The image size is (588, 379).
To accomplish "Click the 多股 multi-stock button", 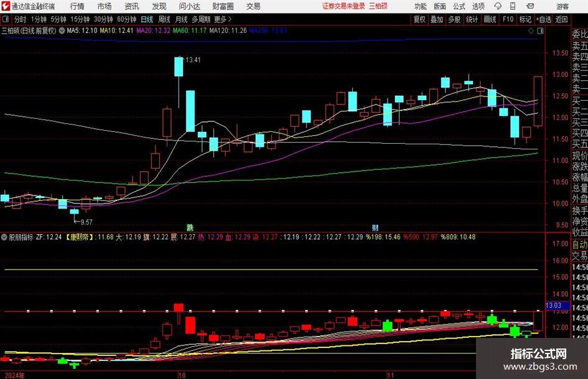I will [454, 19].
